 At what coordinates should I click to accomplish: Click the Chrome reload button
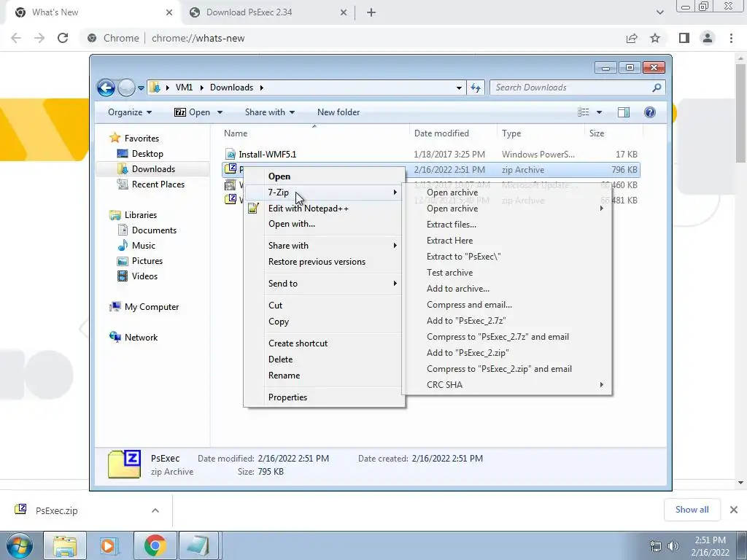(63, 38)
